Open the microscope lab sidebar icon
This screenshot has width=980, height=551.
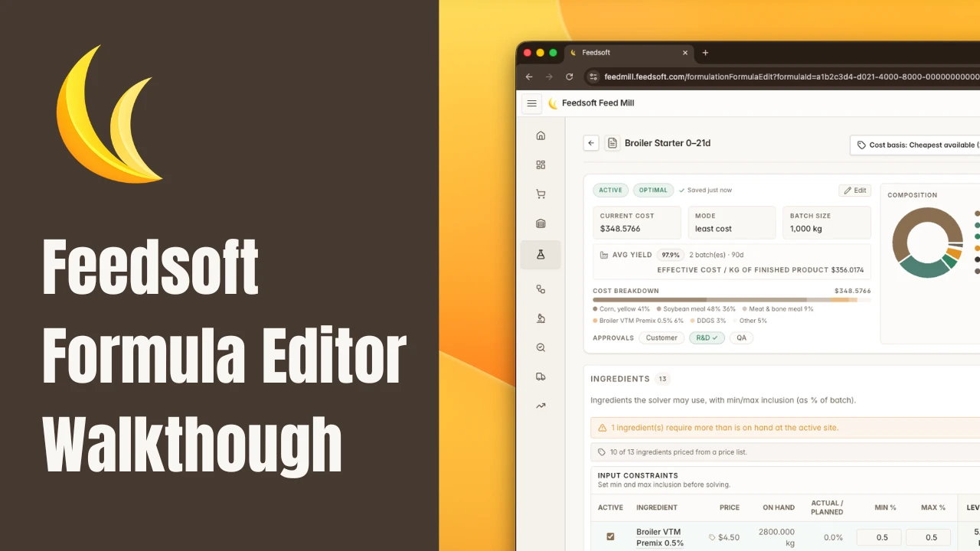(541, 318)
